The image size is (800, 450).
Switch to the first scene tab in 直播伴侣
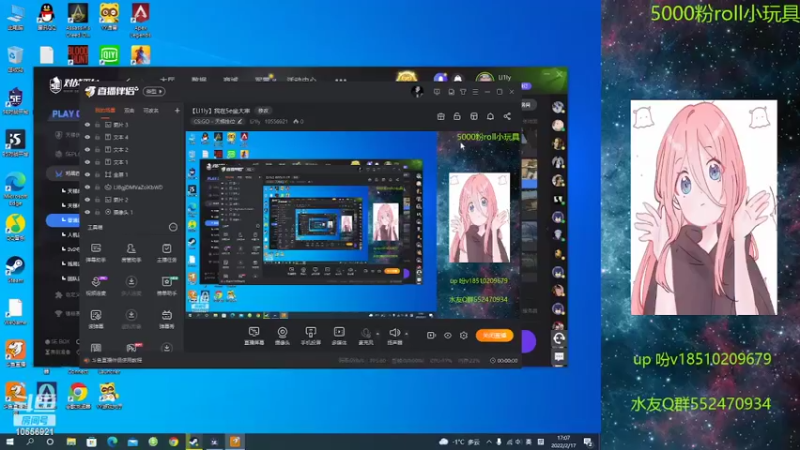click(x=106, y=110)
